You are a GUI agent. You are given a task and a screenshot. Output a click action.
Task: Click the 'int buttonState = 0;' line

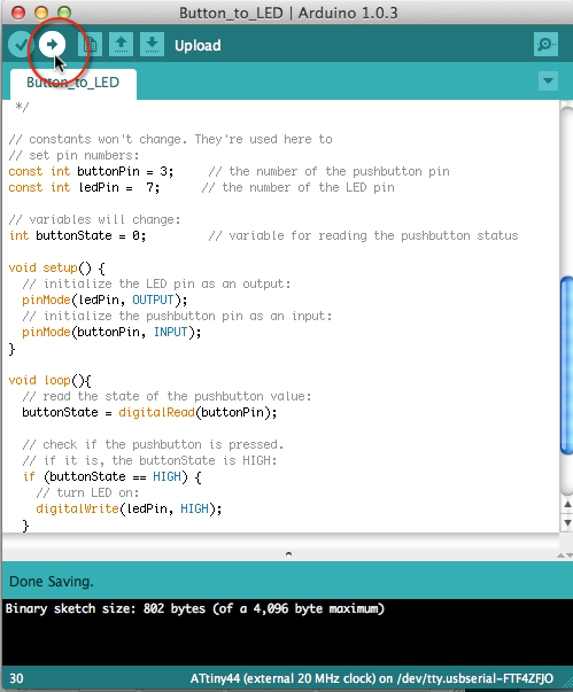tap(77, 236)
